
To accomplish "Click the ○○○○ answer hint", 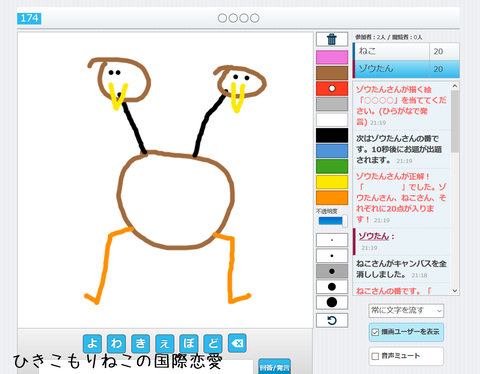I will click(x=238, y=18).
